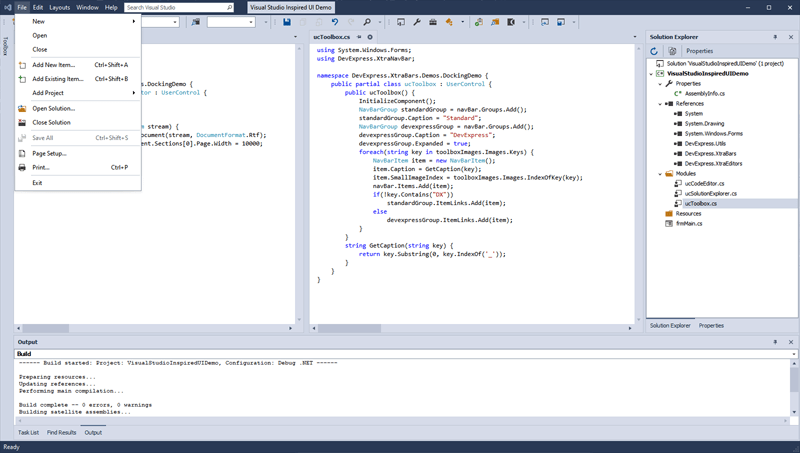
Task: Open the Edit menu
Action: click(38, 7)
